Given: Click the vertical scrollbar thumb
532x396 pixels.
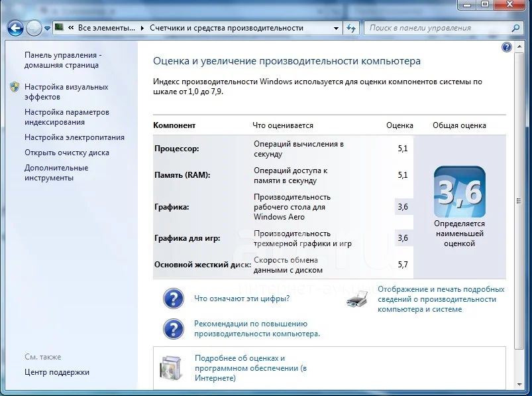Looking at the screenshot, I should pos(519,201).
